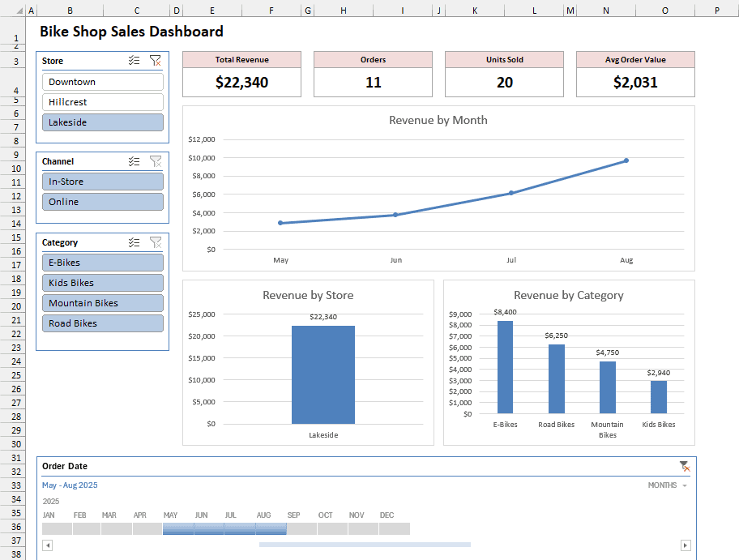This screenshot has height=560, width=739.
Task: Click the Avg Order Value card header
Action: coord(635,60)
